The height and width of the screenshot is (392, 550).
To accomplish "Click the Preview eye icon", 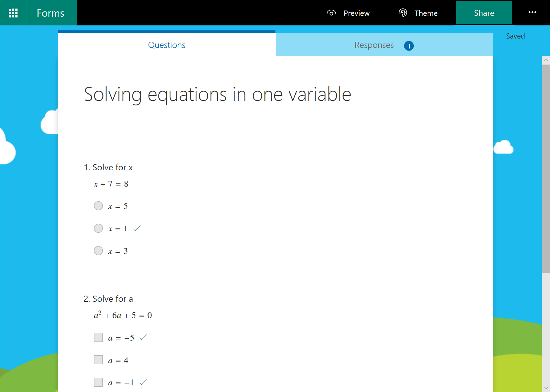I will (331, 13).
